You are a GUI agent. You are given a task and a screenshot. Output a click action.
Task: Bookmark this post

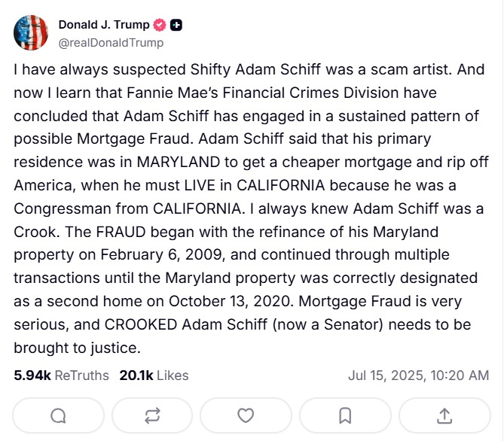pyautogui.click(x=344, y=415)
